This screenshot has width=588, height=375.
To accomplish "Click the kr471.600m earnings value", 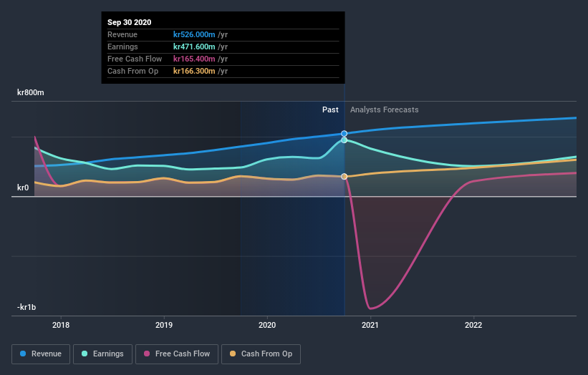I will pyautogui.click(x=194, y=47).
